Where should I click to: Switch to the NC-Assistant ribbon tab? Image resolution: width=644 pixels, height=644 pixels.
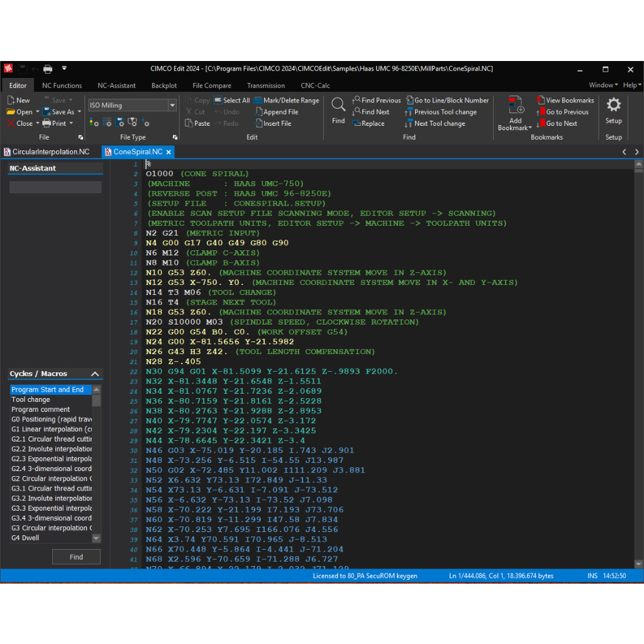click(x=116, y=86)
